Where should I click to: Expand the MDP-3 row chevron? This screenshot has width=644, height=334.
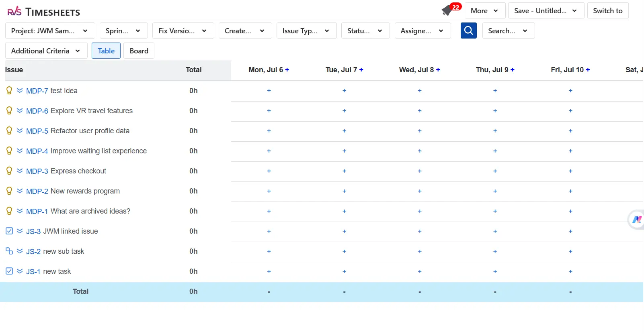click(20, 171)
